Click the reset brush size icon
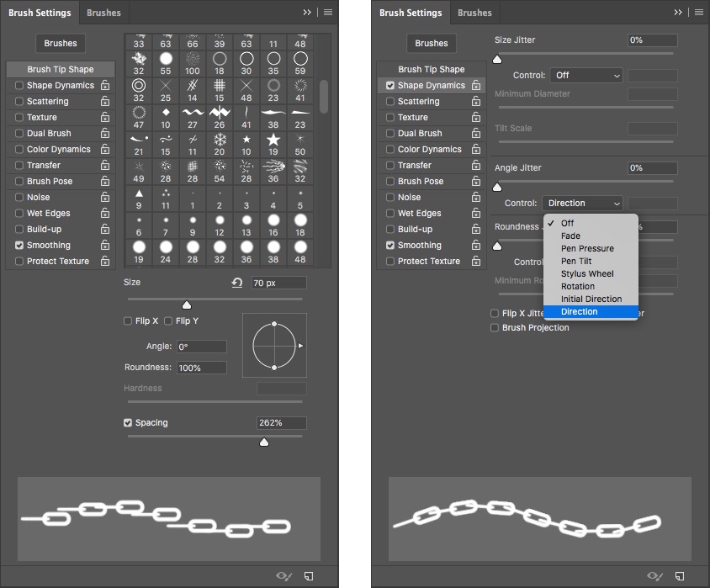This screenshot has width=710, height=588. click(237, 283)
